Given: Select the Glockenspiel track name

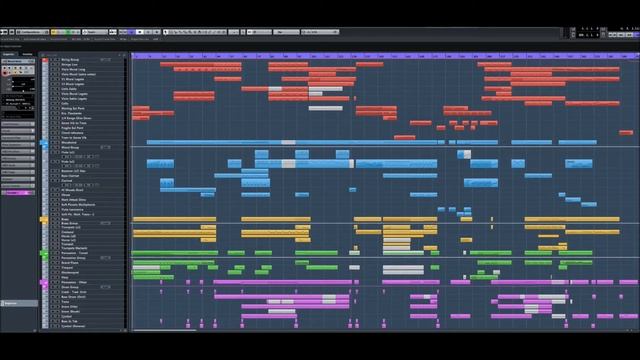Looking at the screenshot, I should pos(70,273).
